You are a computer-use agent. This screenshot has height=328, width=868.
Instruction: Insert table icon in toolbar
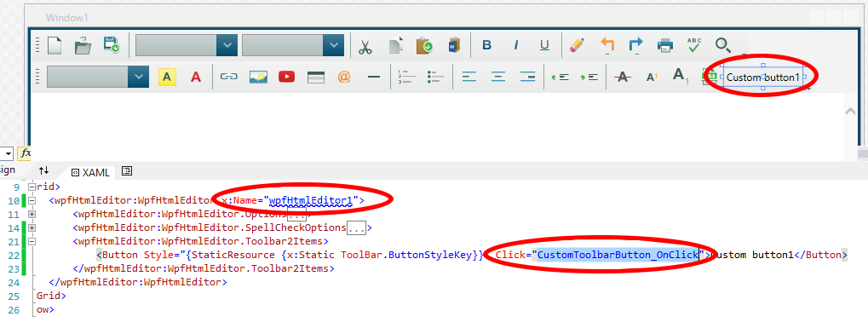point(315,77)
